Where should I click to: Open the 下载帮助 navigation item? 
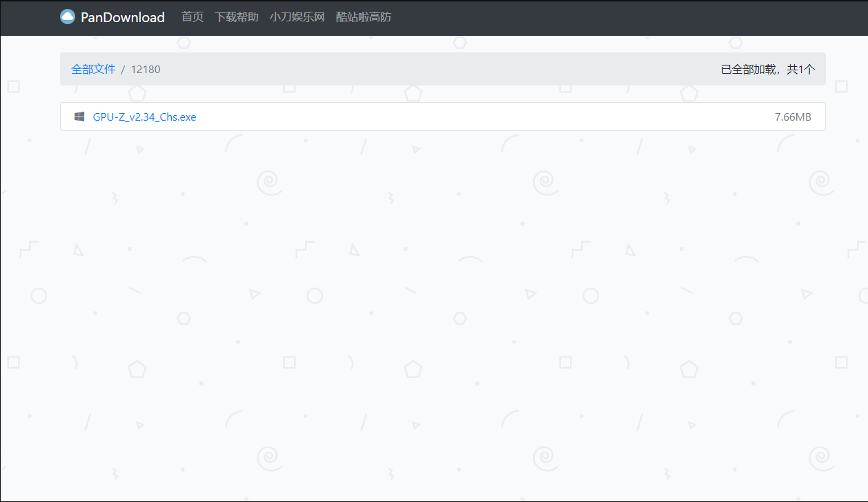pos(236,17)
